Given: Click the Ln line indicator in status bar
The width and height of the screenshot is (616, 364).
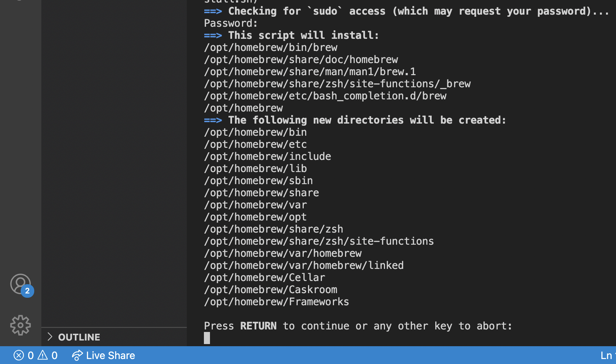Looking at the screenshot, I should point(607,355).
